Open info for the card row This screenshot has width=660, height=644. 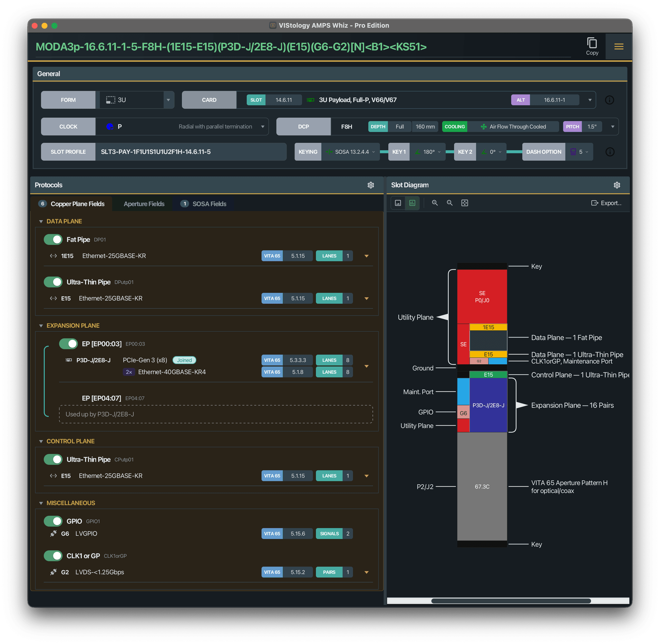609,100
